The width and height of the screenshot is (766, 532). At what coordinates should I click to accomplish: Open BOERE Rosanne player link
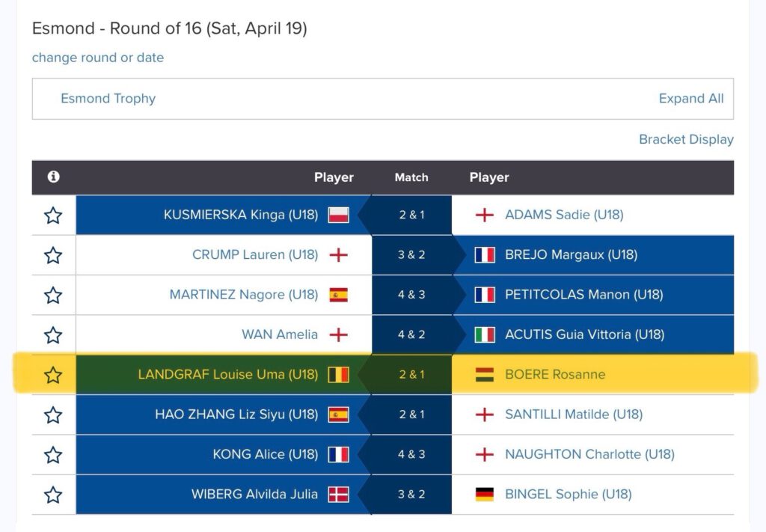555,375
